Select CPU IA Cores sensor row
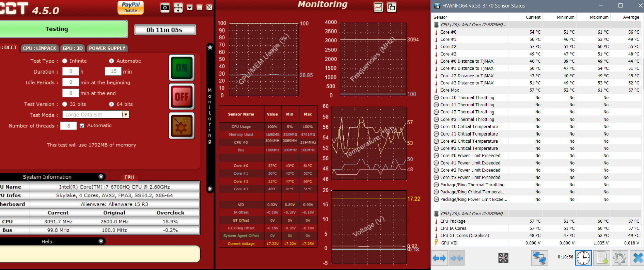The image size is (644, 270). (537, 228)
